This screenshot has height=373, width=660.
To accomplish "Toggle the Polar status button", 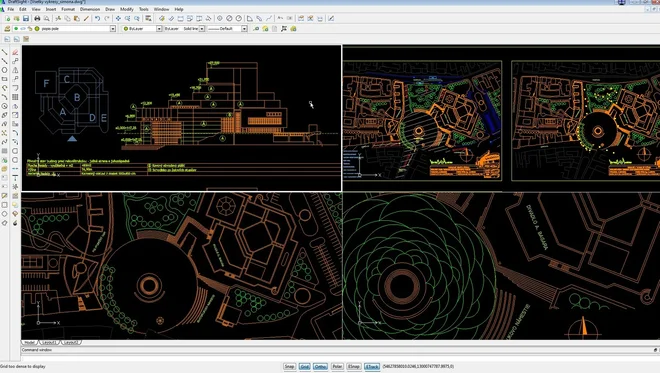I will tap(337, 366).
